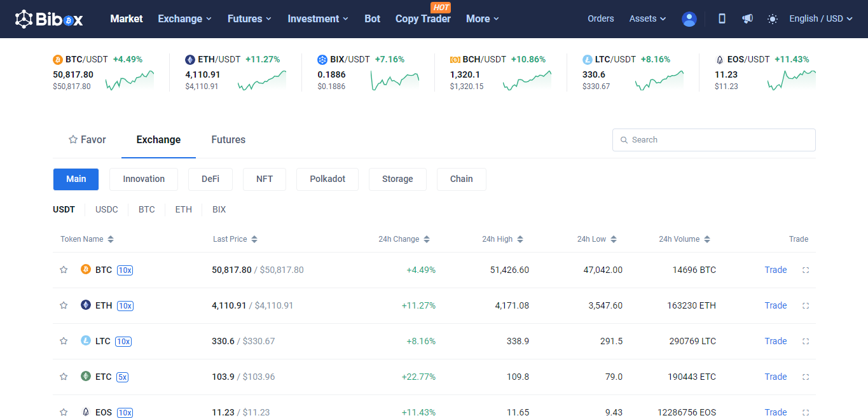Open the user profile avatar icon
Viewport: 868px width, 418px height.
pos(689,19)
